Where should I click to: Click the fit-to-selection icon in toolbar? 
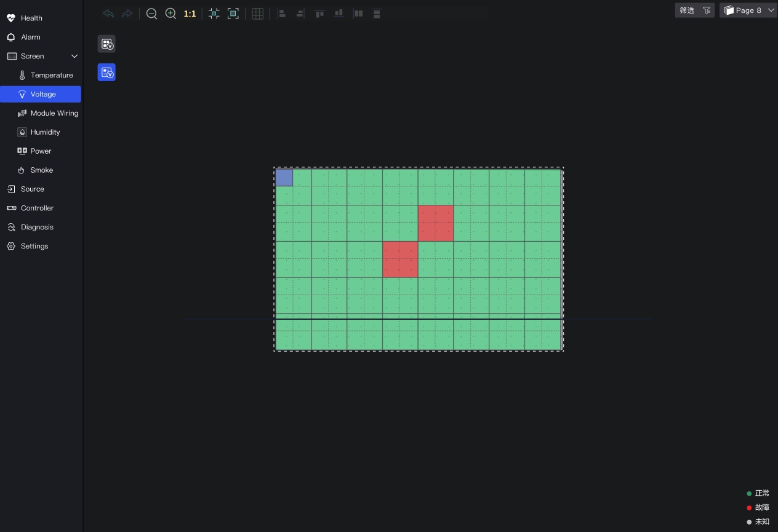point(214,14)
